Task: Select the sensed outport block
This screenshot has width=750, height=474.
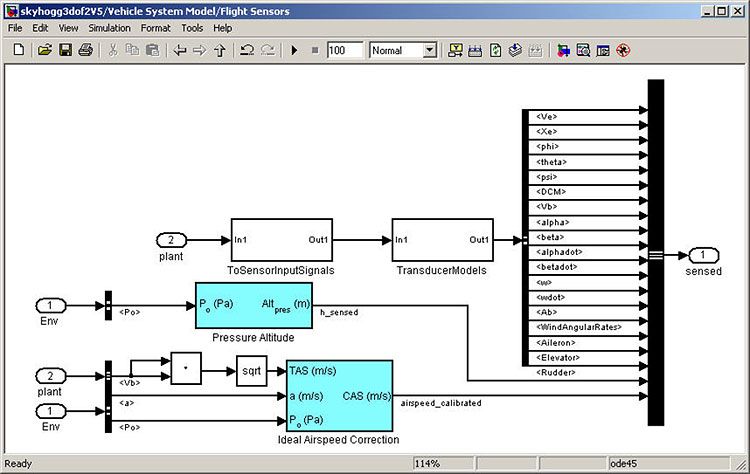Action: [x=703, y=255]
